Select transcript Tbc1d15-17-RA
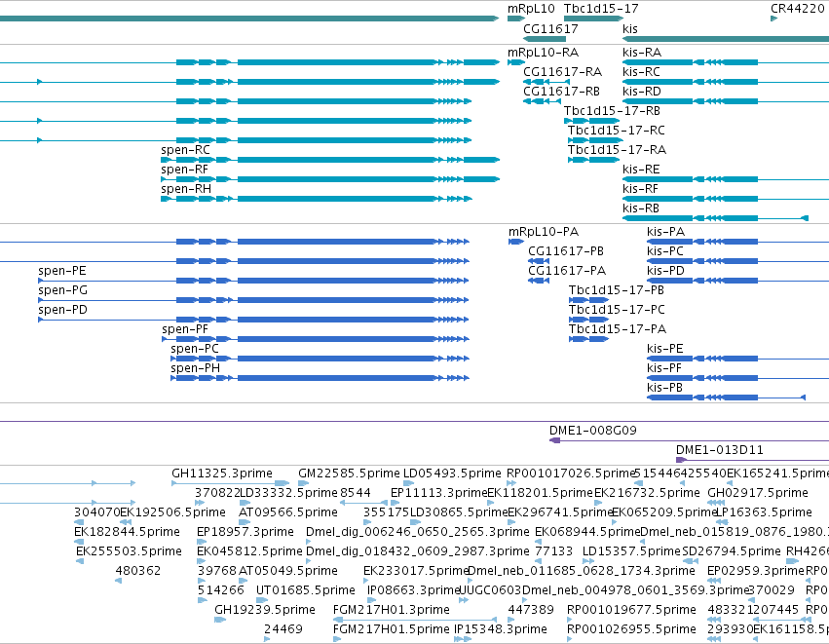Viewport: 829px width, 644px height. pyautogui.click(x=617, y=150)
